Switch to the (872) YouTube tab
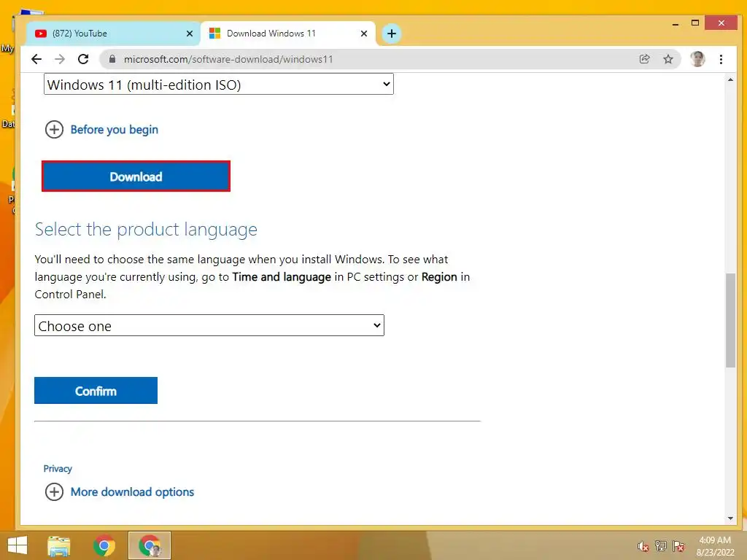This screenshot has width=747, height=560. pos(113,34)
